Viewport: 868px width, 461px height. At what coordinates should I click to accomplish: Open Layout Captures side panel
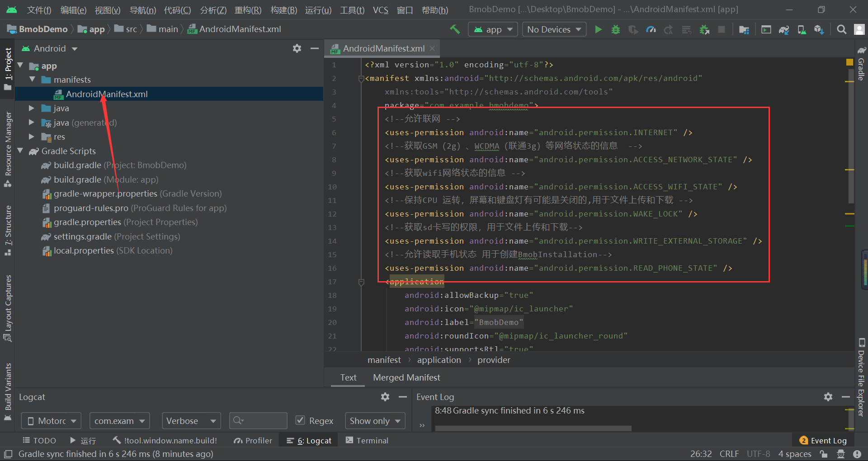[x=8, y=308]
